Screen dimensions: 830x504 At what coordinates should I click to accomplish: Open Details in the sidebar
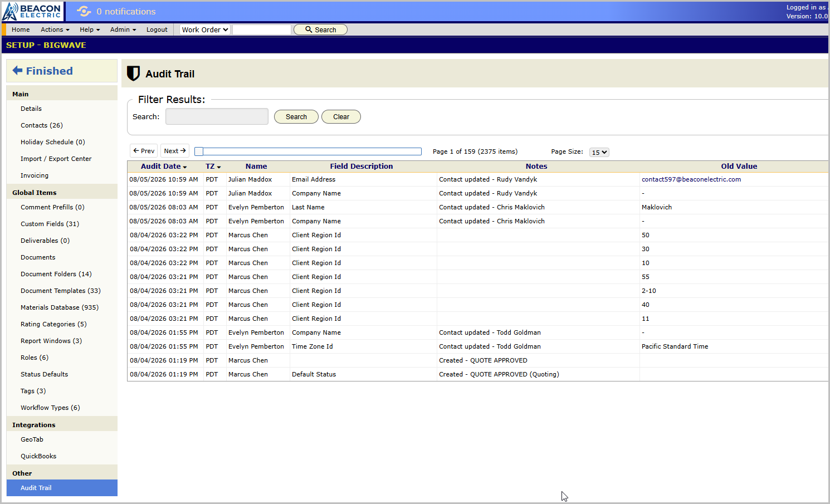tap(31, 109)
